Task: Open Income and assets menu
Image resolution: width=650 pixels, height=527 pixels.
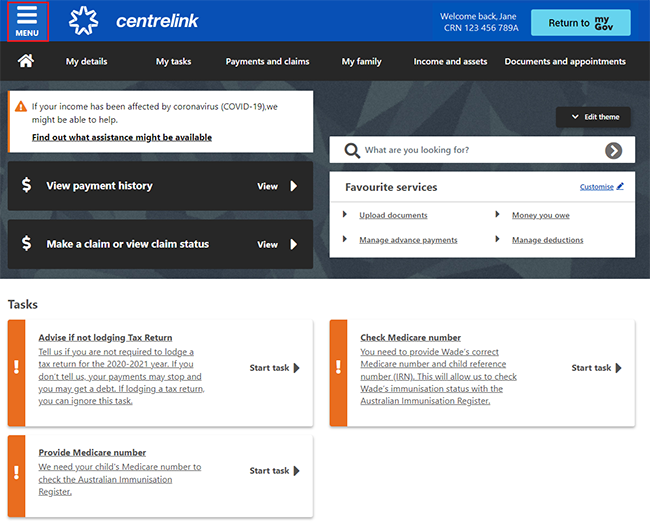Action: pos(450,61)
